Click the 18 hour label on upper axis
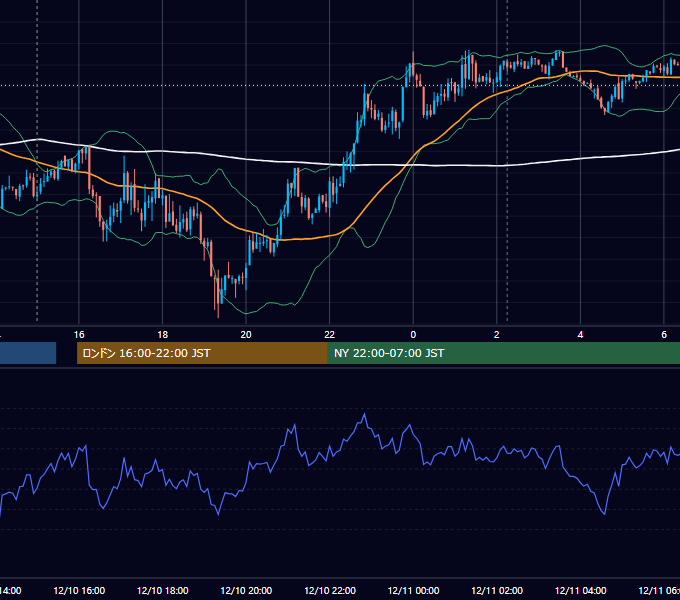The width and height of the screenshot is (680, 600). 163,335
